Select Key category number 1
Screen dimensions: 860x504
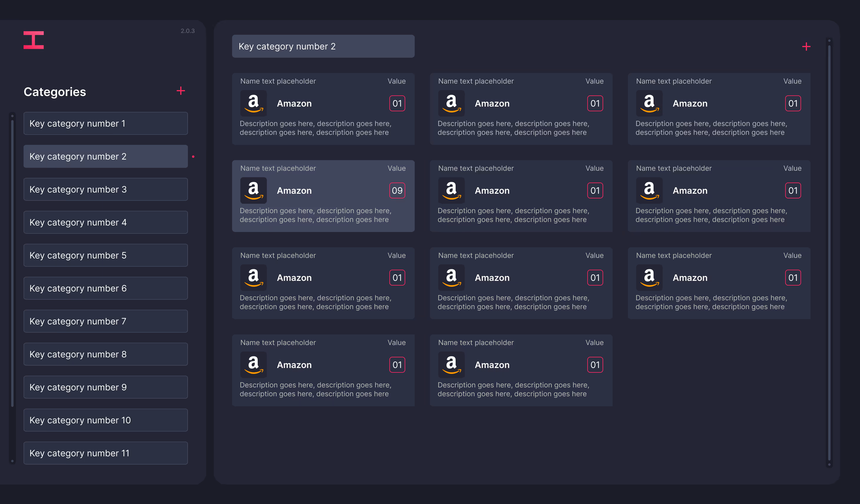105,124
